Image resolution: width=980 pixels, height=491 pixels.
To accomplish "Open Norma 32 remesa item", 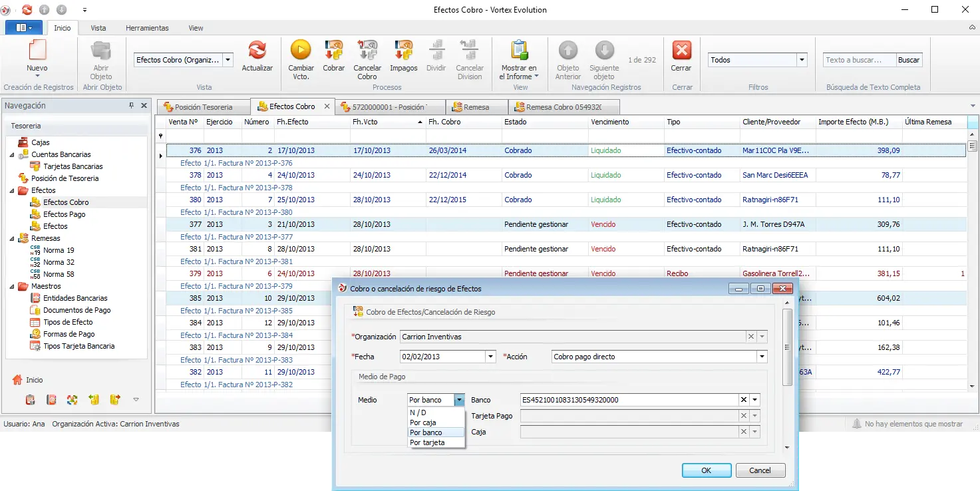I will click(x=59, y=262).
